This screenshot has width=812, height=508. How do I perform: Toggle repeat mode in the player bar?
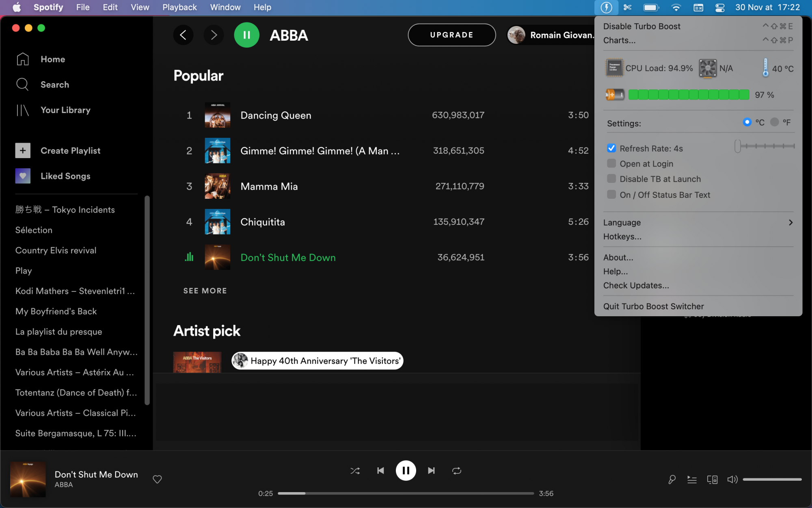point(457,471)
